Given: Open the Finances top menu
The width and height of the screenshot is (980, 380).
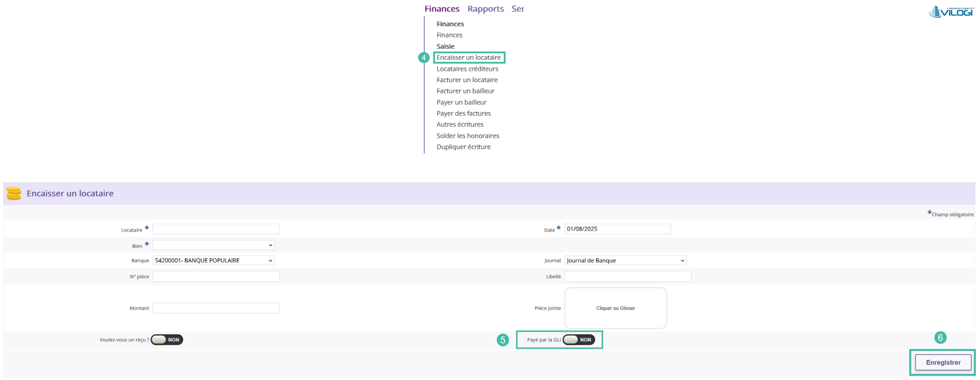Looking at the screenshot, I should (442, 8).
